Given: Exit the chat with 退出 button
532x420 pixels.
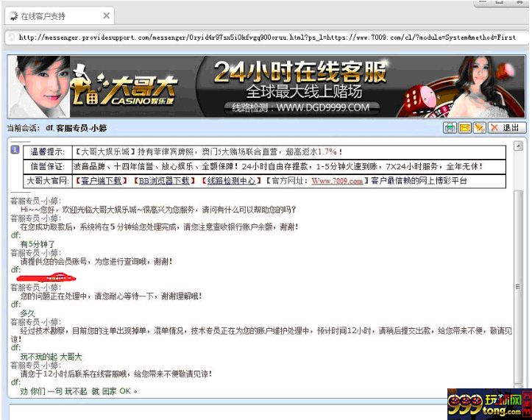Looking at the screenshot, I should point(507,128).
